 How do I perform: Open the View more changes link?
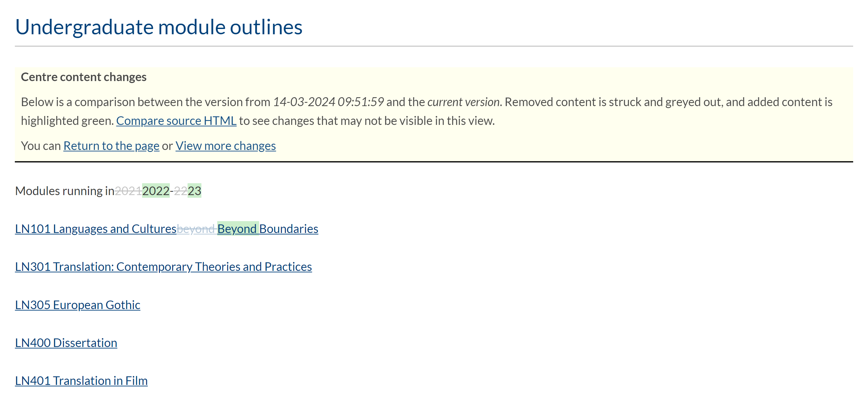point(225,146)
